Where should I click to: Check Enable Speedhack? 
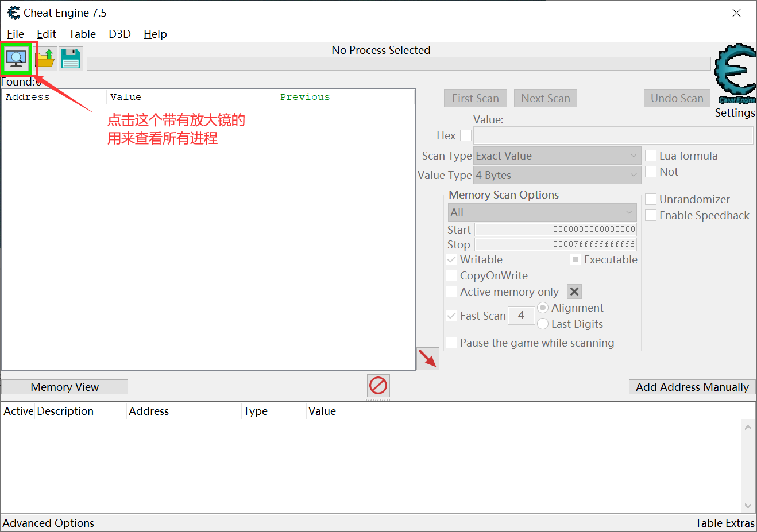[651, 215]
